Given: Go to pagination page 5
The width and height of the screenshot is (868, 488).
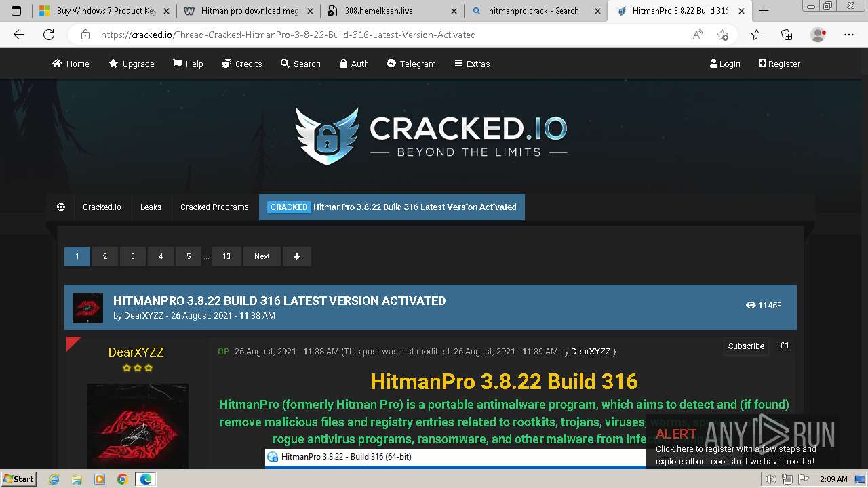Looking at the screenshot, I should click(x=189, y=256).
